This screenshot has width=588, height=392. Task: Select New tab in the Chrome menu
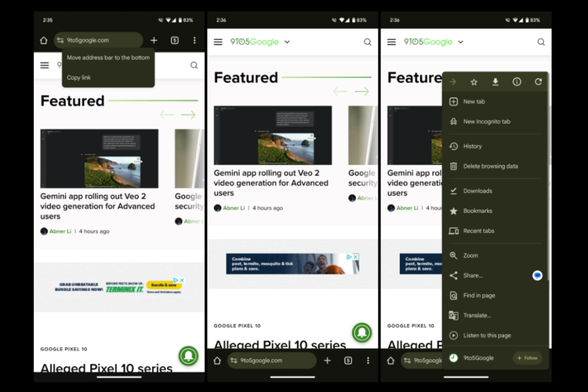tap(495, 102)
